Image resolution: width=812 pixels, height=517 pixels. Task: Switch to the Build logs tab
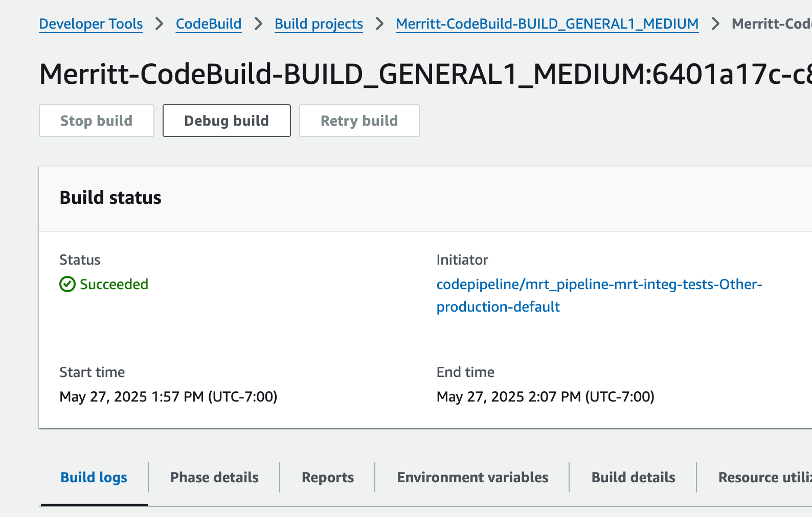tap(94, 477)
